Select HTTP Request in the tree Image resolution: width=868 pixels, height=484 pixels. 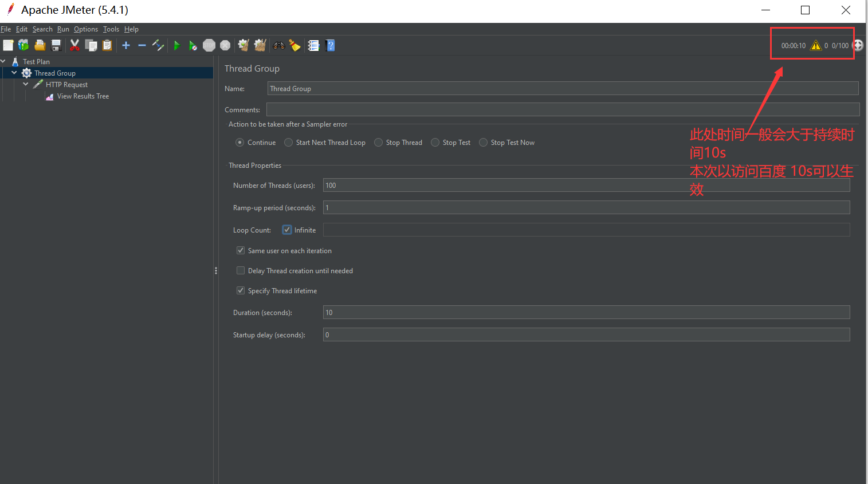[66, 85]
